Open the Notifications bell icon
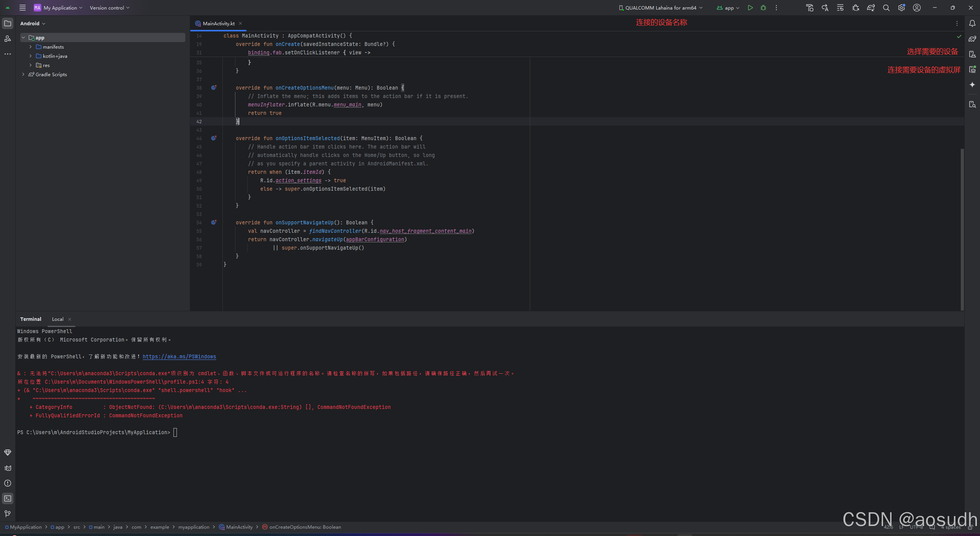Image resolution: width=980 pixels, height=536 pixels. tap(972, 23)
